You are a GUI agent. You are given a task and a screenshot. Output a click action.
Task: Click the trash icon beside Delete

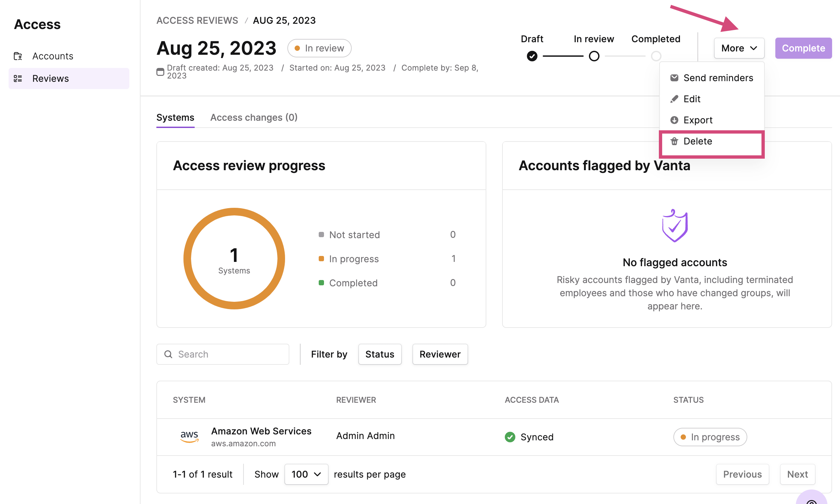coord(674,141)
